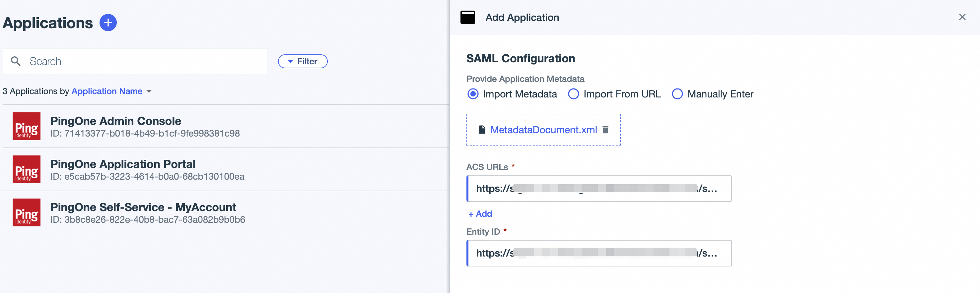Select the Import From URL option
The width and height of the screenshot is (980, 293).
(573, 94)
